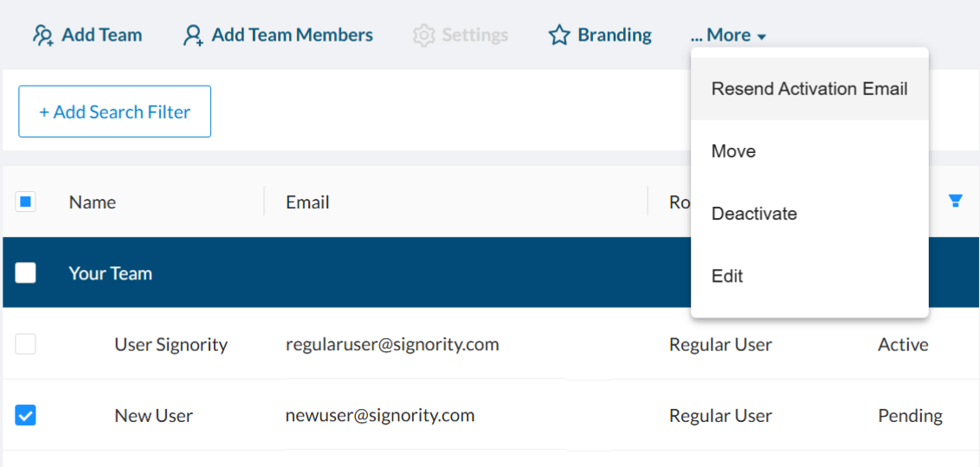Choose Resend Activation Email from menu
The height and width of the screenshot is (467, 980).
click(x=809, y=89)
